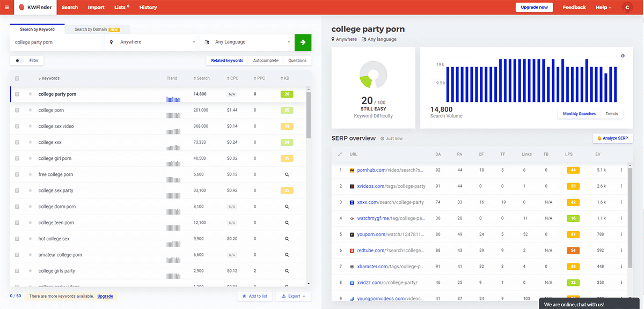Star the 'college dorm' keyword row

pyautogui.click(x=31, y=207)
